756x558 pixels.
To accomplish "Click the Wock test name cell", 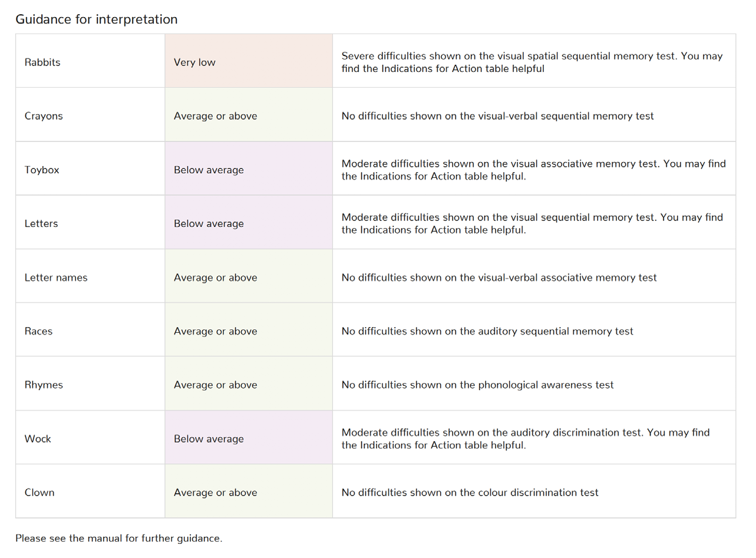I will 90,437.
